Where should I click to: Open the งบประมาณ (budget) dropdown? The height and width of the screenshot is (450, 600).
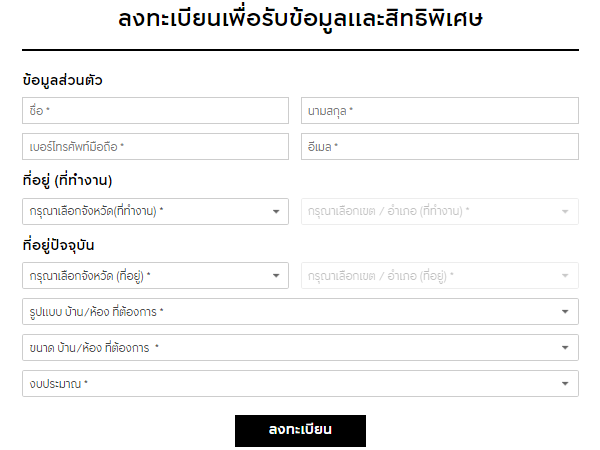coord(290,384)
